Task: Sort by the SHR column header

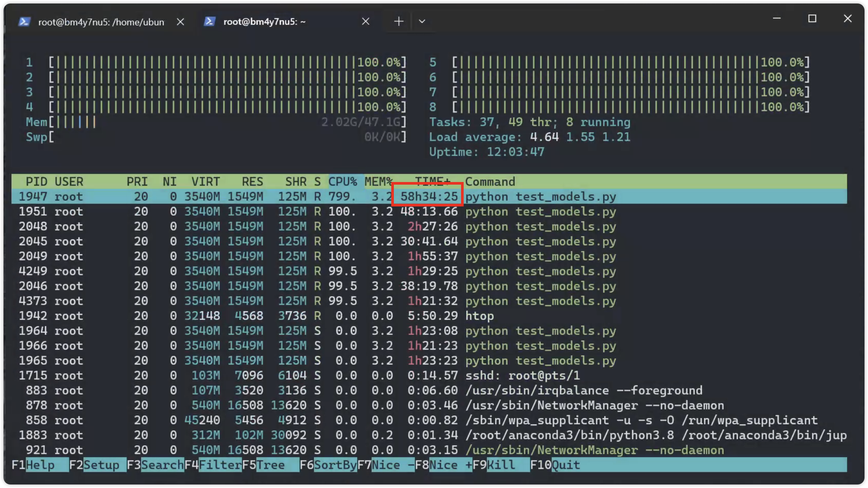Action: click(296, 182)
